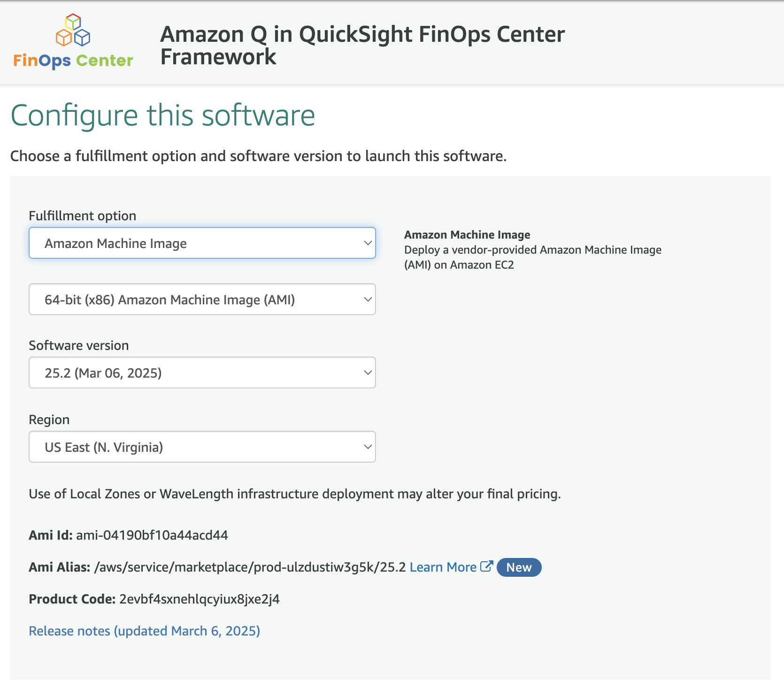Viewport: 784px width, 697px height.
Task: Open the Learn More link
Action: point(443,567)
